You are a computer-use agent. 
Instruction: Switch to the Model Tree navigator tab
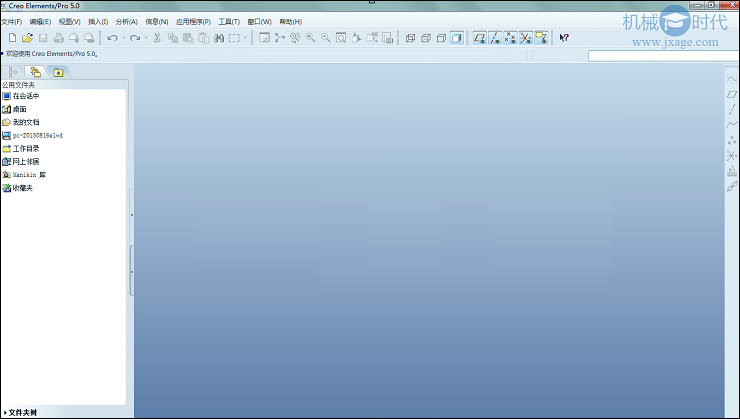13,72
